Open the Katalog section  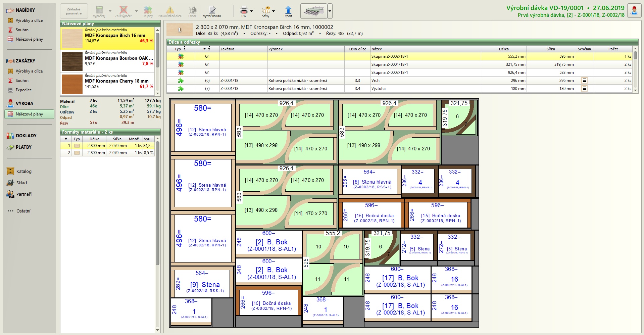[23, 172]
